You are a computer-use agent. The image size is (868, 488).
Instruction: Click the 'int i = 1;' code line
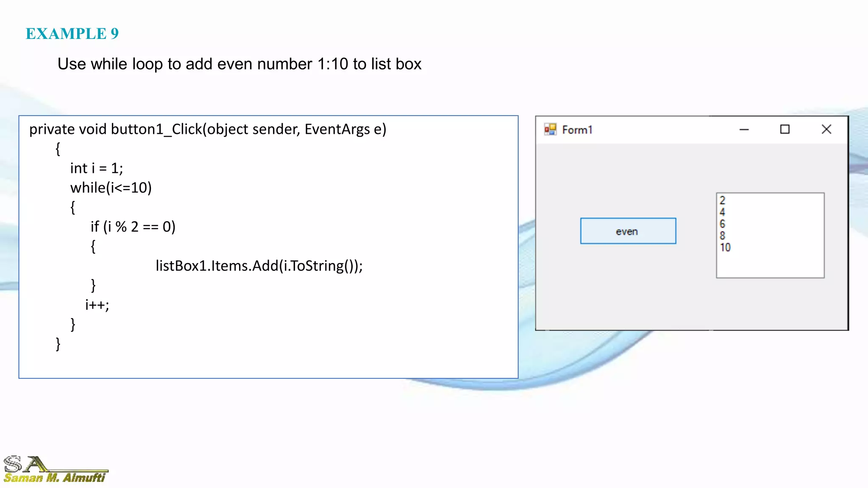97,168
